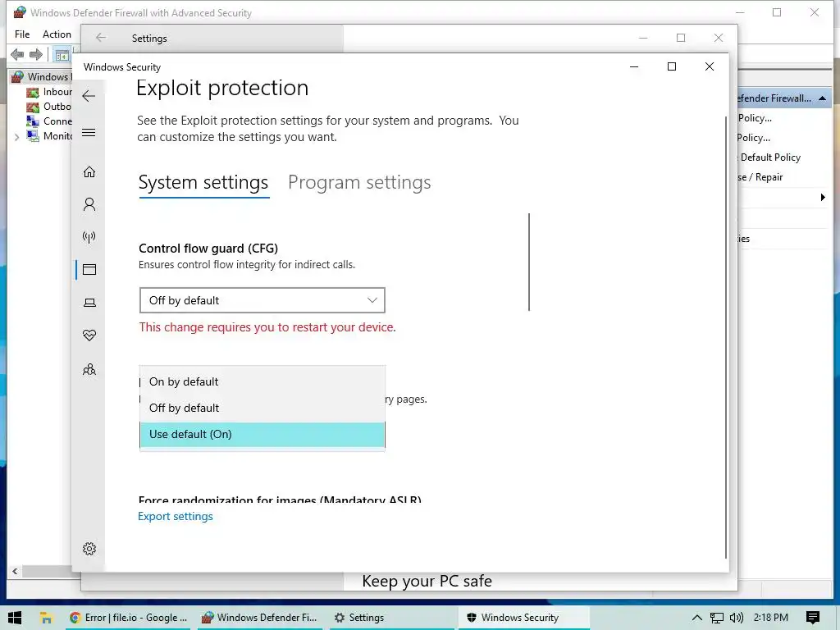
Task: Switch to the System settings tab
Action: click(x=203, y=182)
